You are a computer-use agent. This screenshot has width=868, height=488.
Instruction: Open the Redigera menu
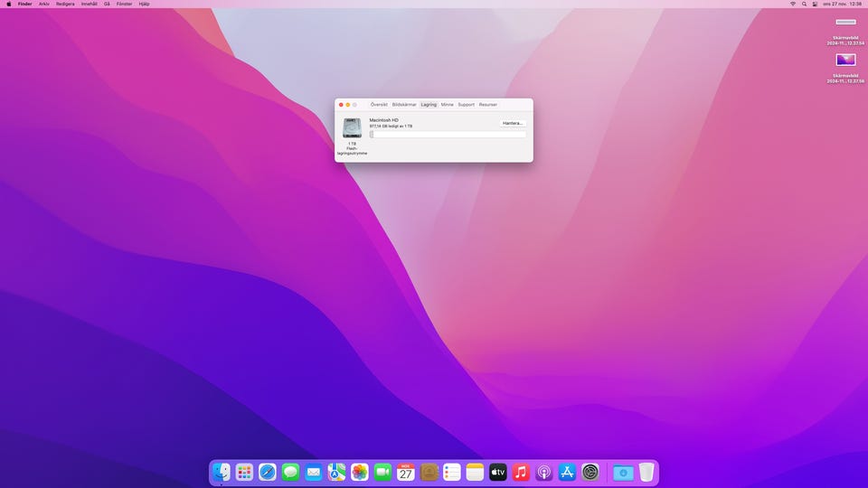(65, 4)
